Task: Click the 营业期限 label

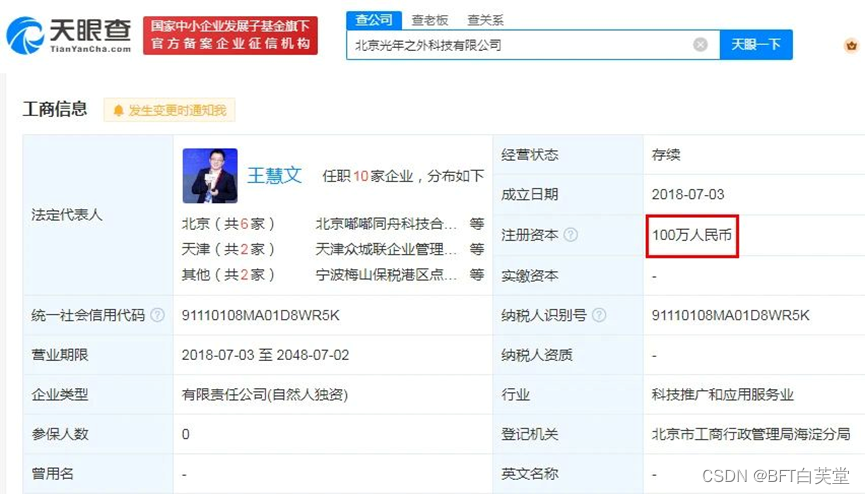Action: pos(60,355)
